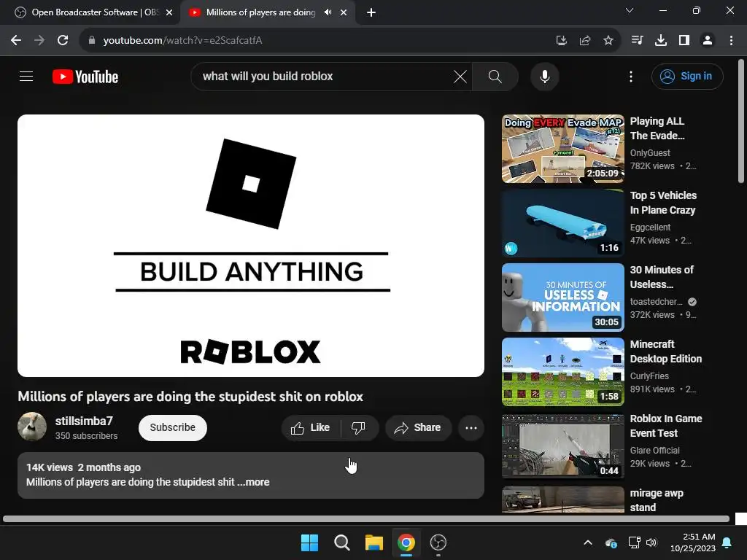This screenshot has width=747, height=560.
Task: Open Windows notifications bell
Action: (x=727, y=542)
